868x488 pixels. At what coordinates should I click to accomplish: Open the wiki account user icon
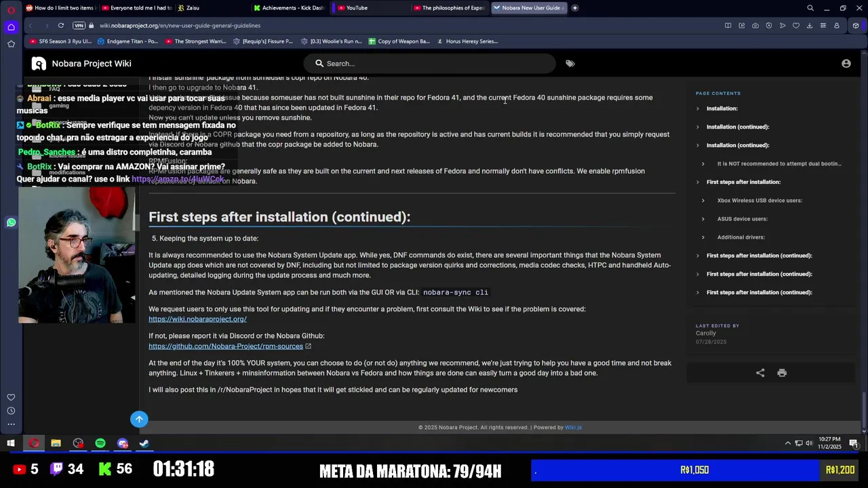pos(846,64)
